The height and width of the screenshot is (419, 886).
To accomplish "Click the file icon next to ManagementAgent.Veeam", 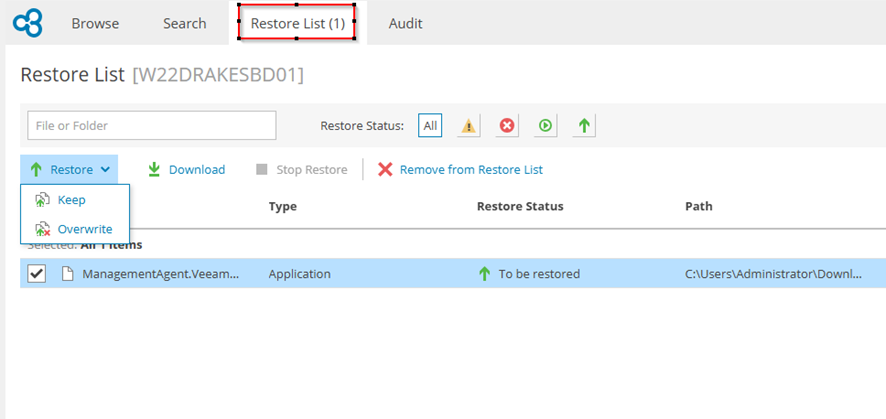I will (x=66, y=274).
